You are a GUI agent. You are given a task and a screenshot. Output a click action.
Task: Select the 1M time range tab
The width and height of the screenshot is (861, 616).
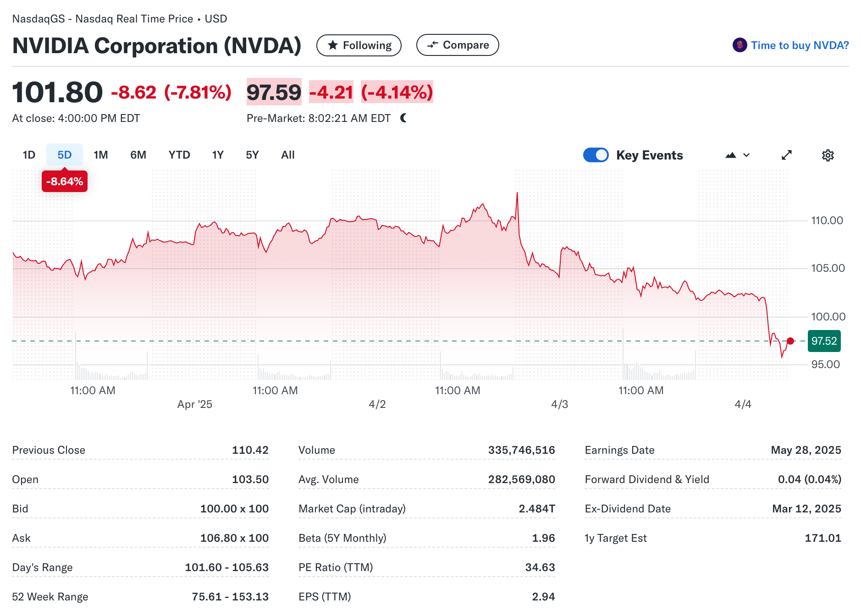click(x=101, y=155)
